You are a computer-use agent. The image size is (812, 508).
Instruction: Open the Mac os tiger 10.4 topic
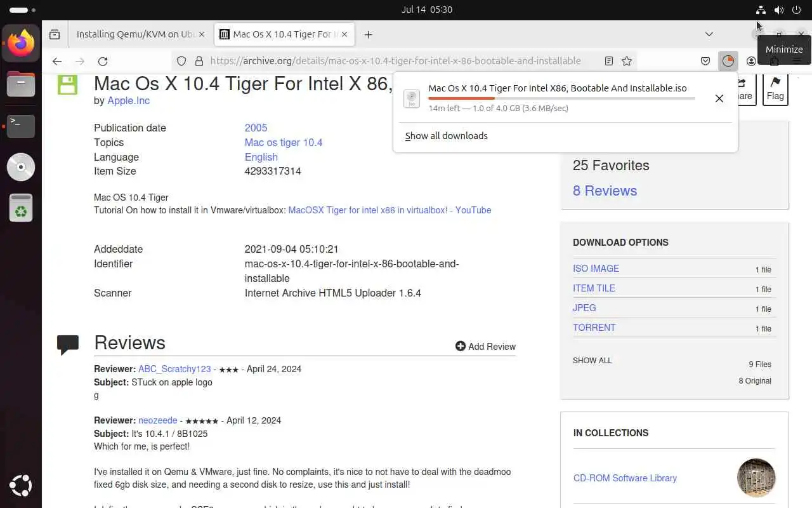(x=284, y=142)
